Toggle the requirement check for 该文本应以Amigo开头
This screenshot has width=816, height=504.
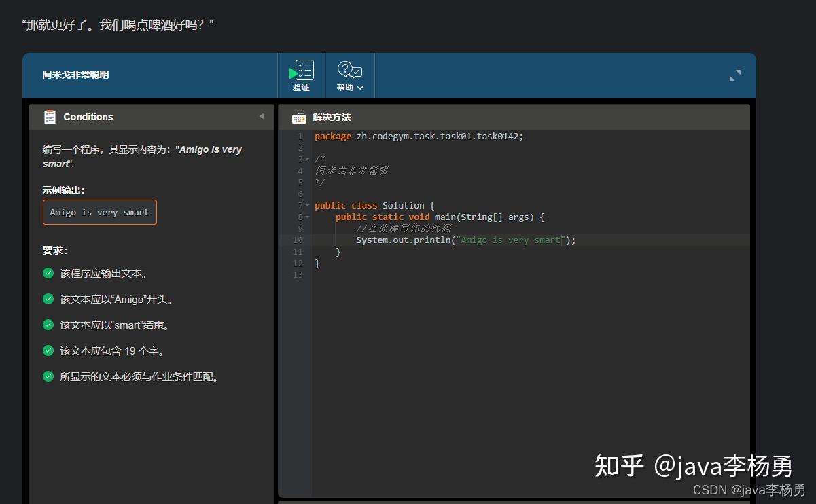coord(47,299)
